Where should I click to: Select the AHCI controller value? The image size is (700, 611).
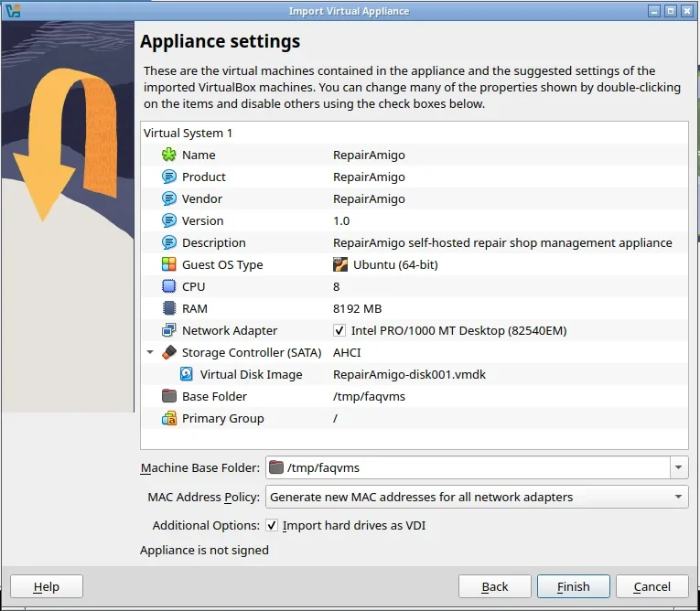coord(347,352)
